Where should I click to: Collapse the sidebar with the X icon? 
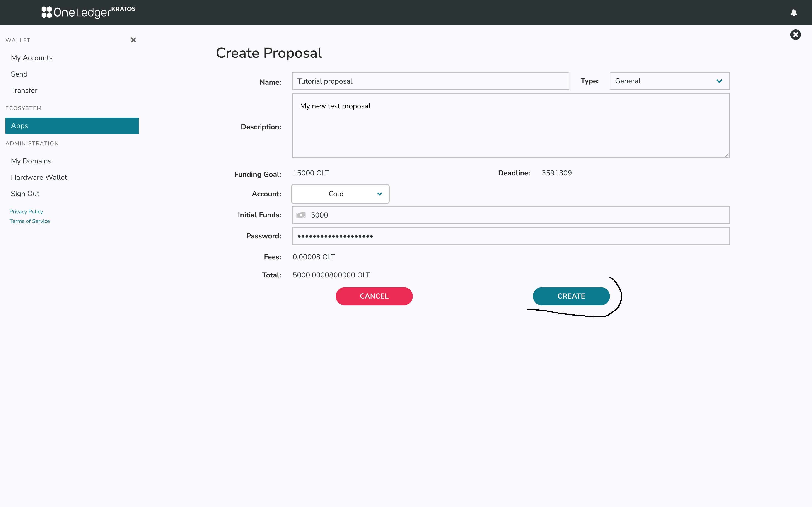click(133, 40)
